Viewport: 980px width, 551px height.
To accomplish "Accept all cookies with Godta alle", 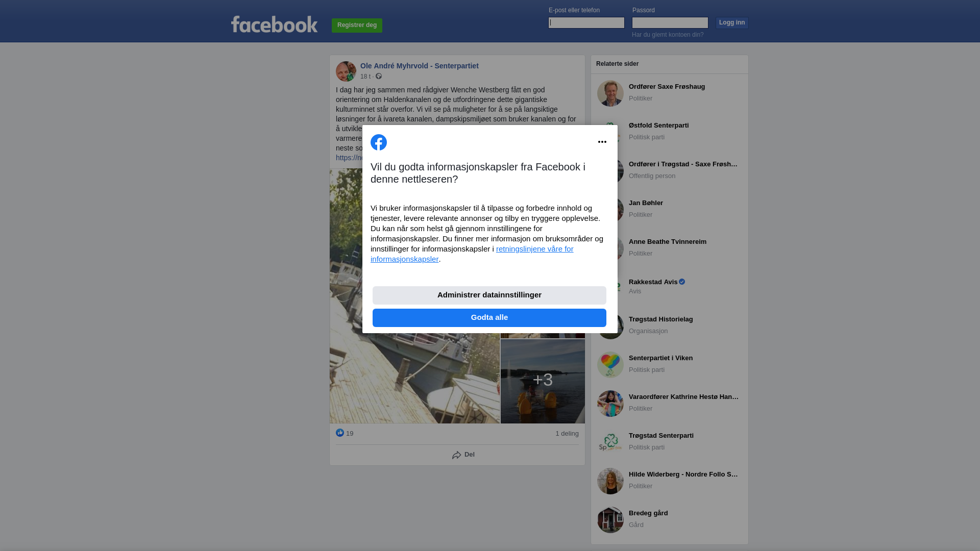I will [x=489, y=317].
